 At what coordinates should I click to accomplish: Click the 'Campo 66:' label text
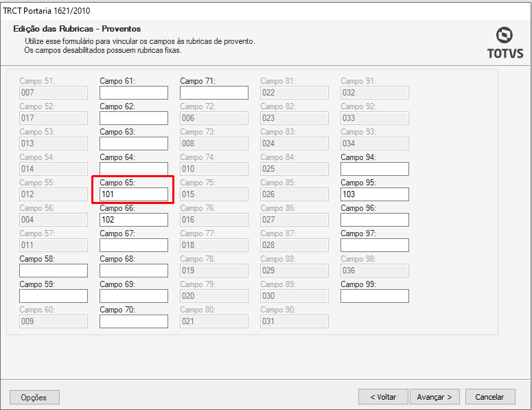coord(117,208)
